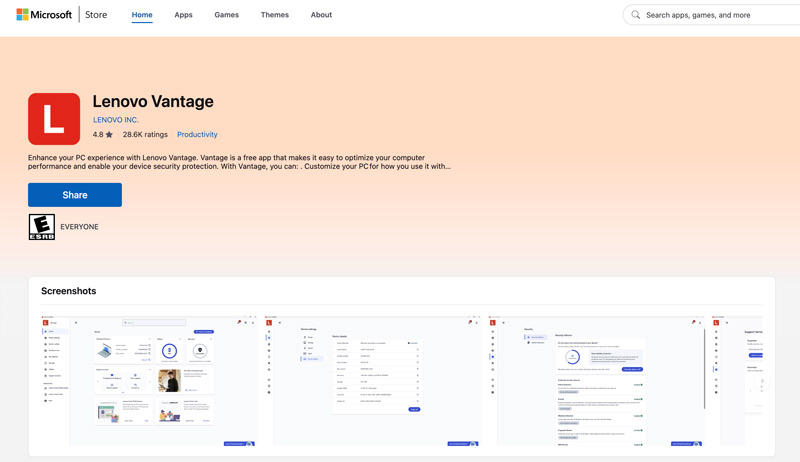The width and height of the screenshot is (800, 462).
Task: Click the app description text
Action: [239, 162]
